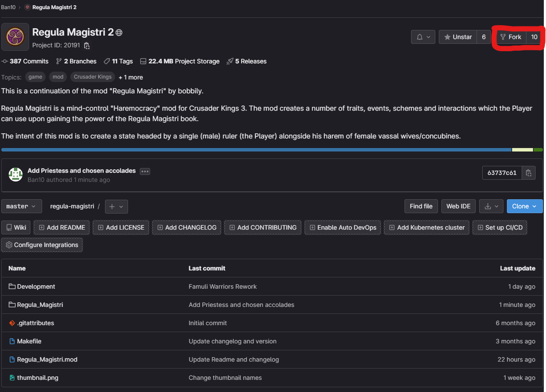This screenshot has width=546, height=392.
Task: Click the 6 months ago timestamp
Action: tap(516, 323)
